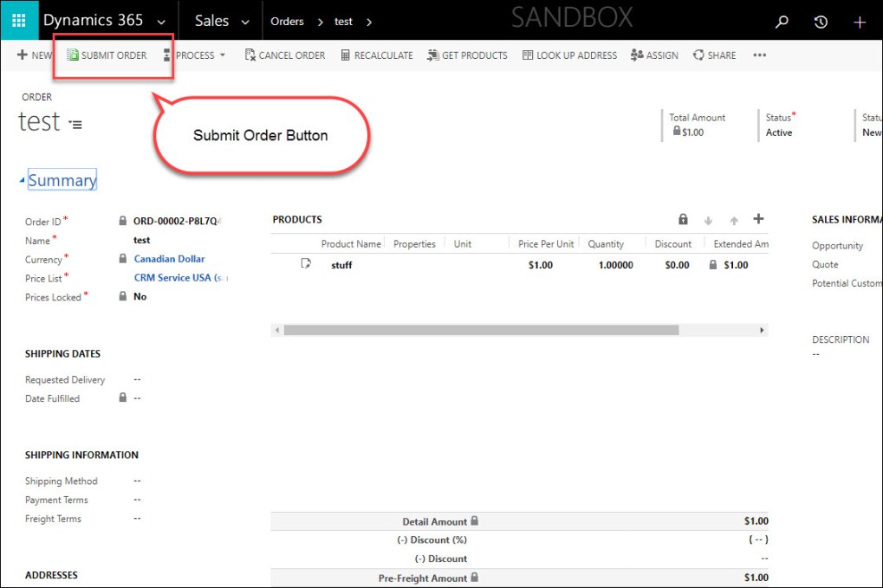This screenshot has height=588, width=883.
Task: Open the CRM Service USA price list link
Action: click(172, 277)
